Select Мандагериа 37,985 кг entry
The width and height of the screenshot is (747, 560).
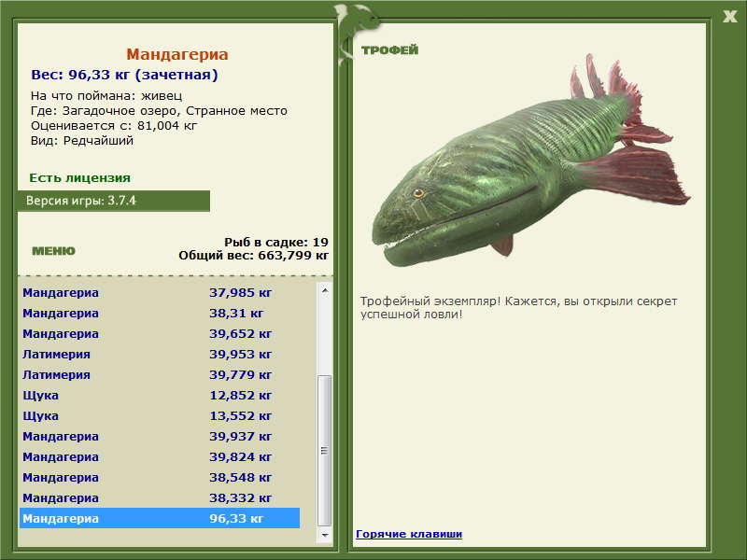pos(160,292)
